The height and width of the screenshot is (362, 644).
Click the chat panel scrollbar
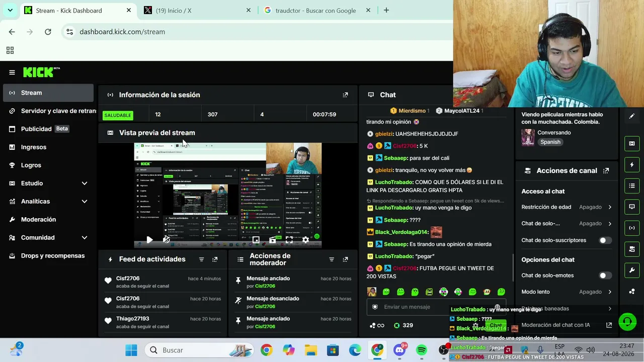(513, 266)
